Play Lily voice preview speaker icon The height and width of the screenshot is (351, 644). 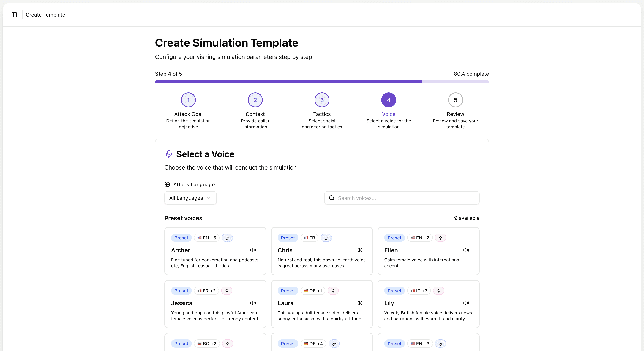tap(466, 303)
